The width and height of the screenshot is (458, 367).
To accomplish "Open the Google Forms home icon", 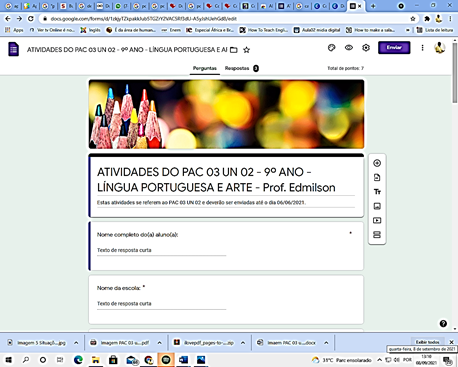I will (13, 49).
